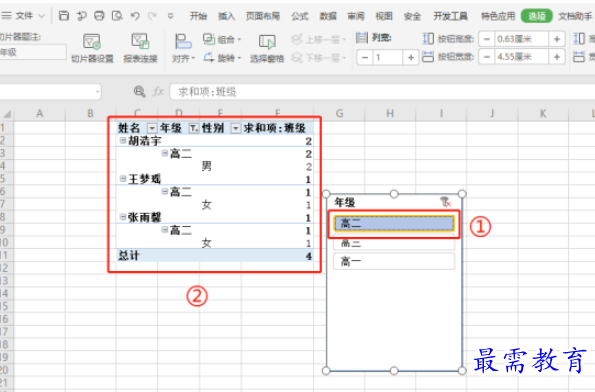Screen dimensions: 595x392
Task: Click 上移一层 bring forward
Action: tap(319, 39)
